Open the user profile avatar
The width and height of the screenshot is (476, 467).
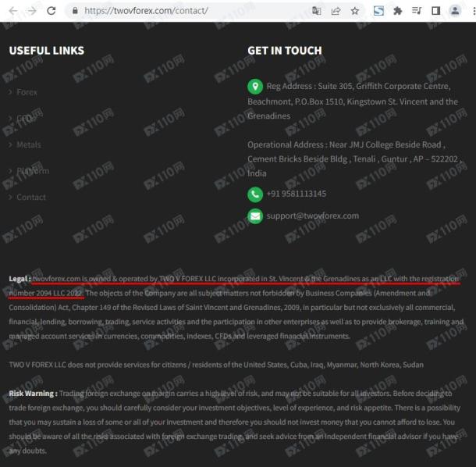point(455,11)
